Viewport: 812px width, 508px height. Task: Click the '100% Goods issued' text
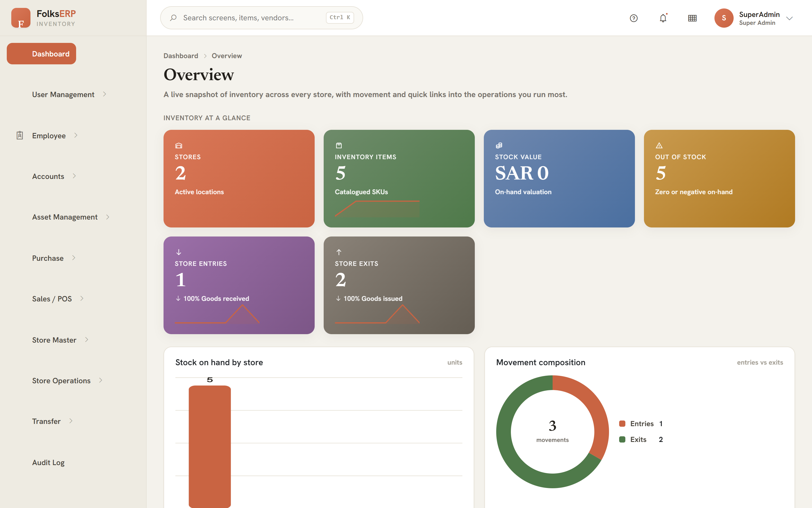click(373, 299)
